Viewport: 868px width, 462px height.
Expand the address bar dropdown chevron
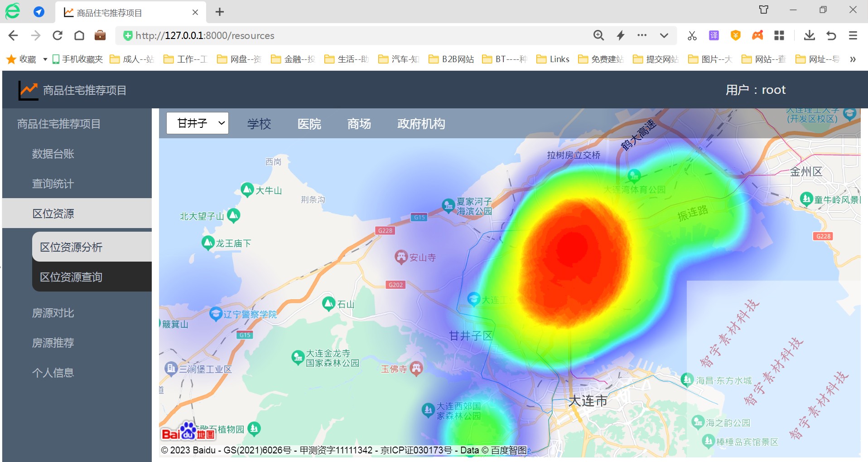(664, 35)
